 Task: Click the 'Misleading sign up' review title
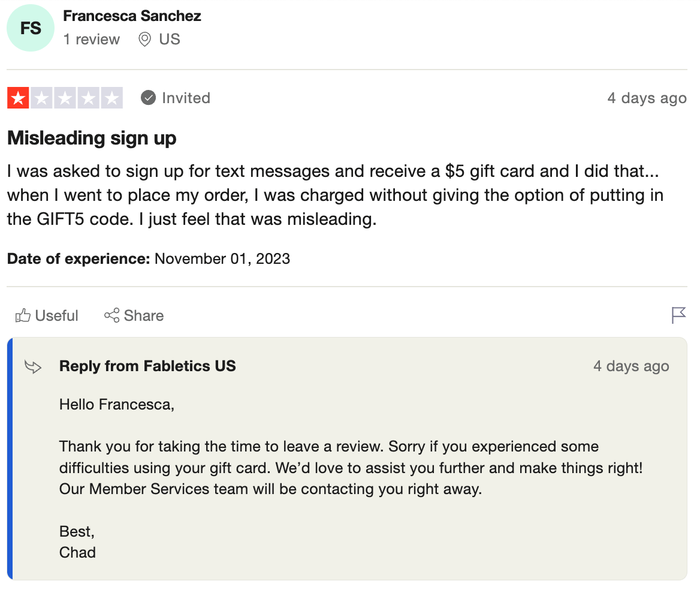coord(91,138)
